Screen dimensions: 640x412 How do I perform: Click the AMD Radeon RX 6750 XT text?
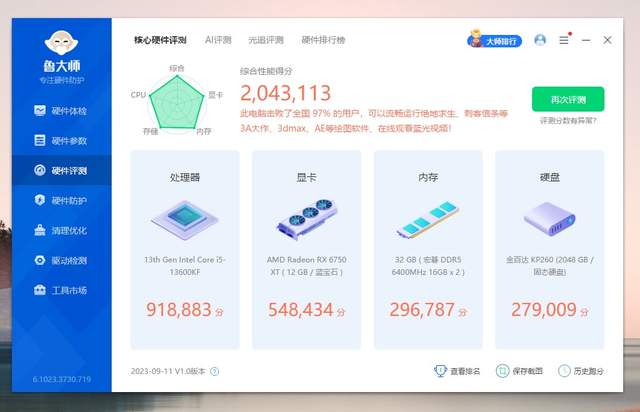[307, 266]
